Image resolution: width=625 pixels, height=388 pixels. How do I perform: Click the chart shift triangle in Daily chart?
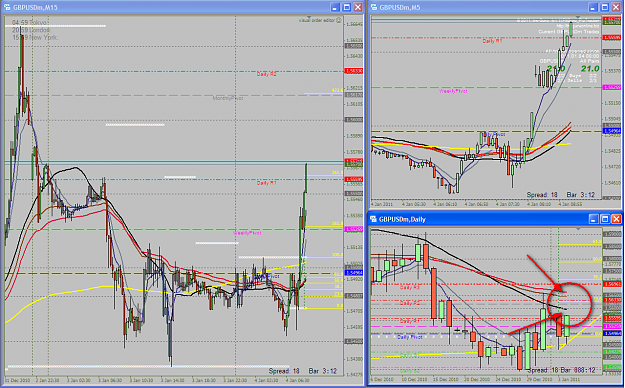click(578, 229)
